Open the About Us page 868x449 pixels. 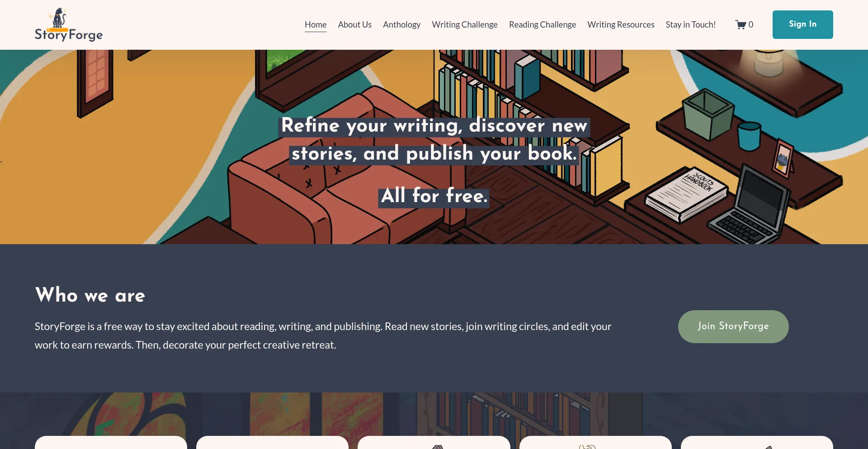coord(354,25)
